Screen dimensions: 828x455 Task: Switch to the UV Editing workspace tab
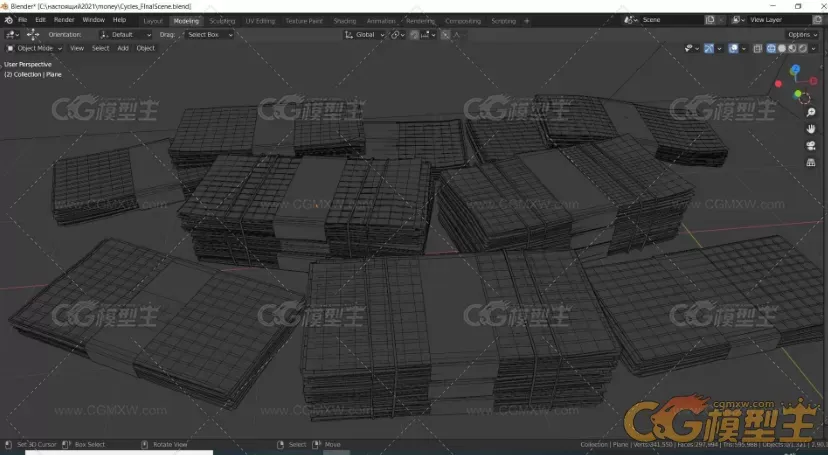coord(260,21)
